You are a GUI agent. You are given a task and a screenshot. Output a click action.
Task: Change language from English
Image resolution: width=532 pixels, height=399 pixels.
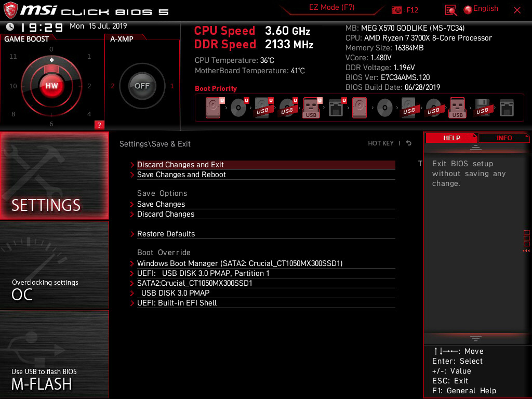[x=486, y=9]
